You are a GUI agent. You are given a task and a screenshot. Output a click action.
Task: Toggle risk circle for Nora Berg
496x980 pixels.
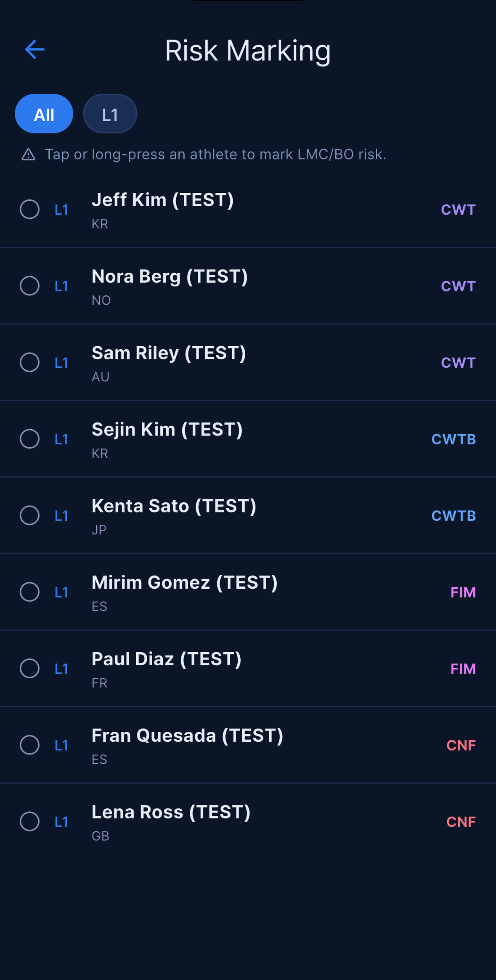pos(30,286)
